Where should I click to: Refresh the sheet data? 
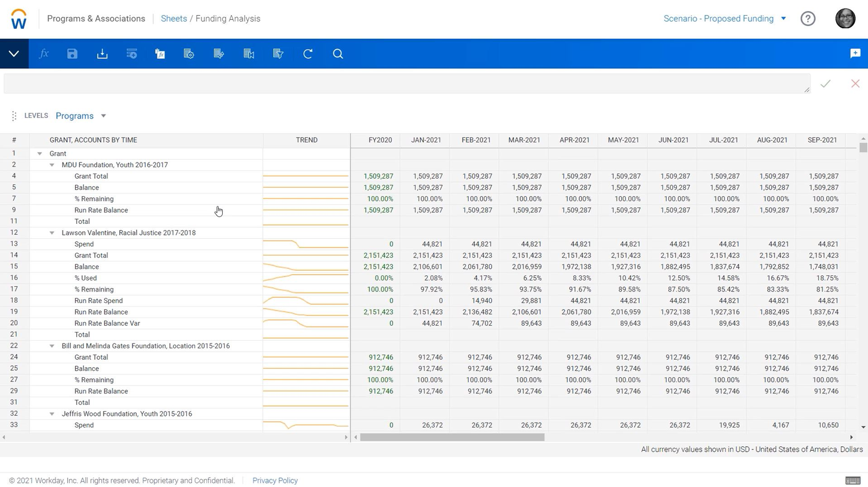[307, 53]
